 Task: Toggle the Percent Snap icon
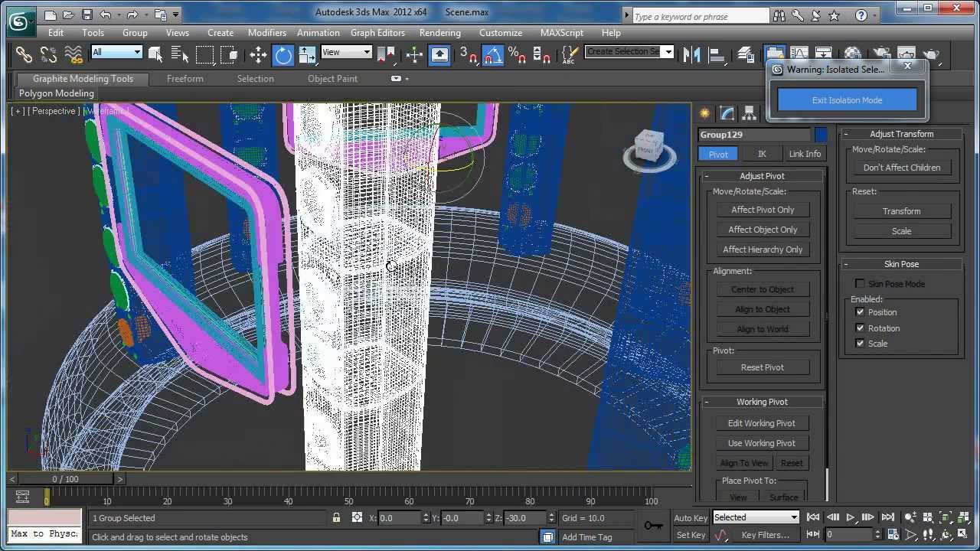517,54
